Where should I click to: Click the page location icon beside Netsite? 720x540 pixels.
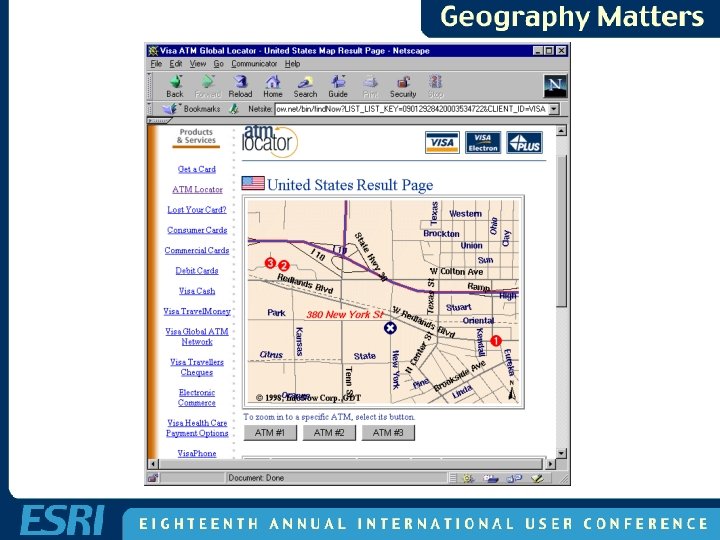[234, 109]
